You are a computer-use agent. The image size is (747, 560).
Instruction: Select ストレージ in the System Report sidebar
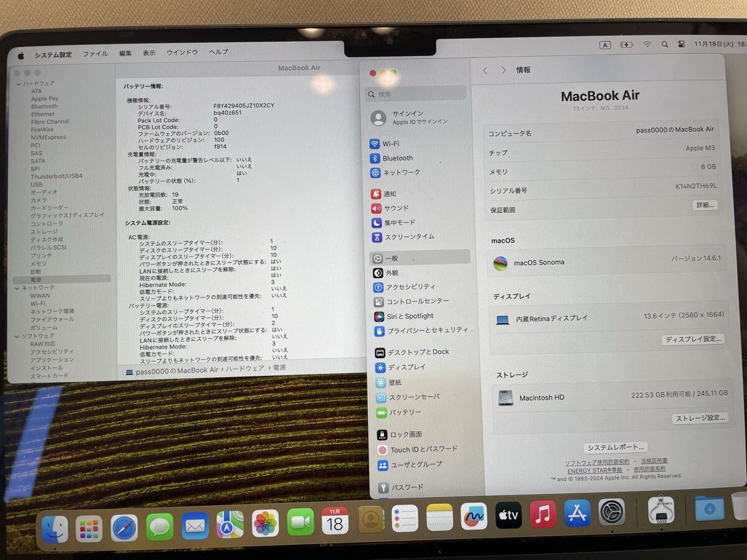click(x=44, y=231)
